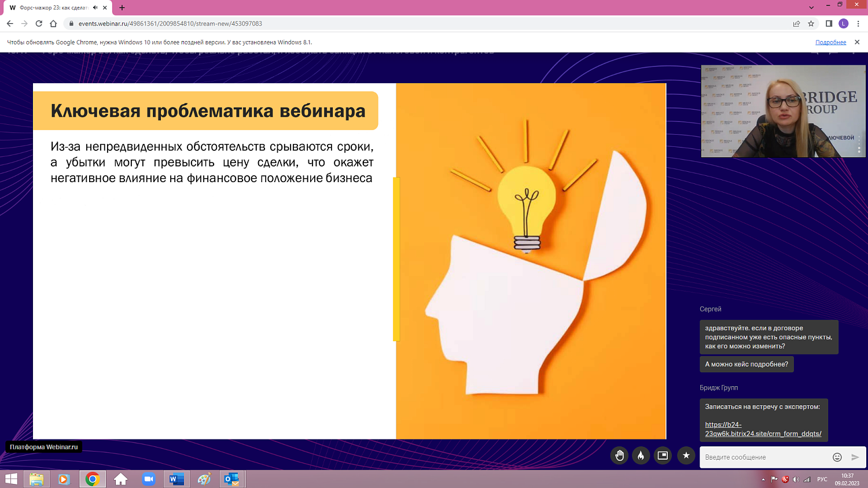Screen dimensions: 868x488
Task: Open the house icon app in taskbar
Action: [120, 479]
